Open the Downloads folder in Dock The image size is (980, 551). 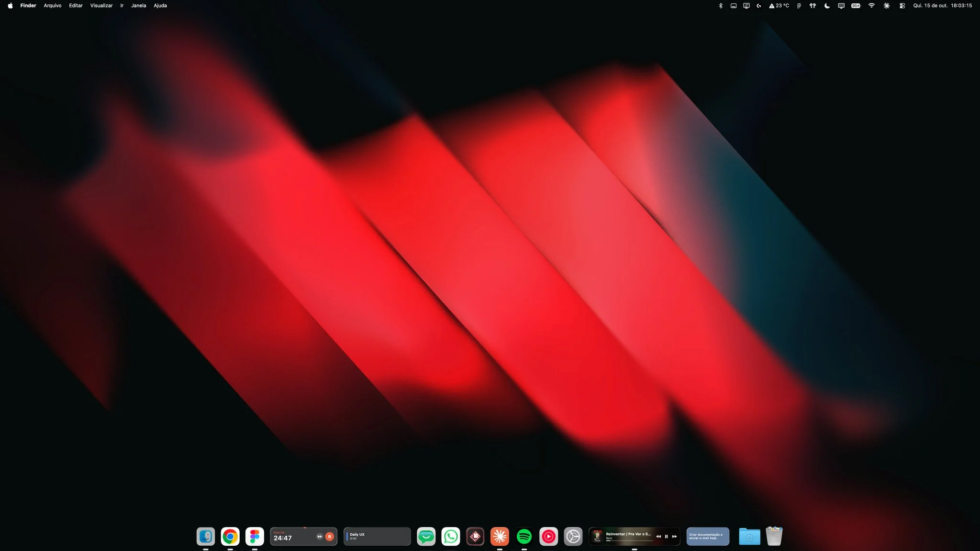click(x=749, y=537)
